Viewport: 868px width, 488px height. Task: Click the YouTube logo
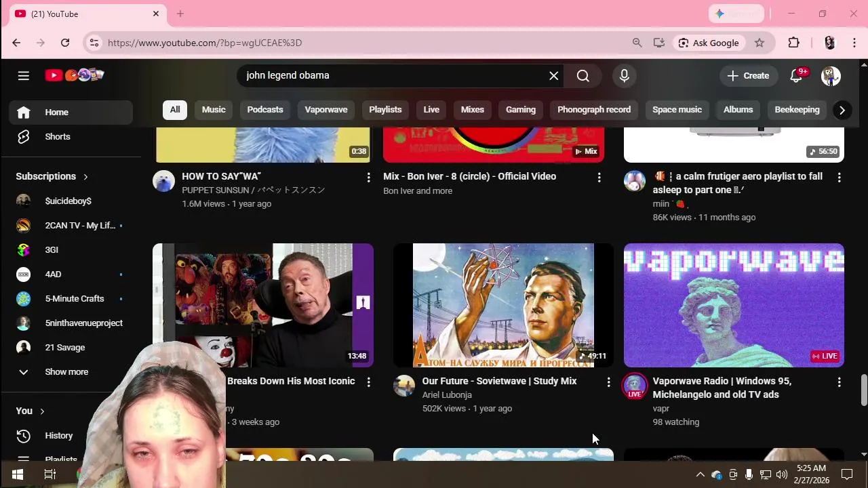(75, 75)
